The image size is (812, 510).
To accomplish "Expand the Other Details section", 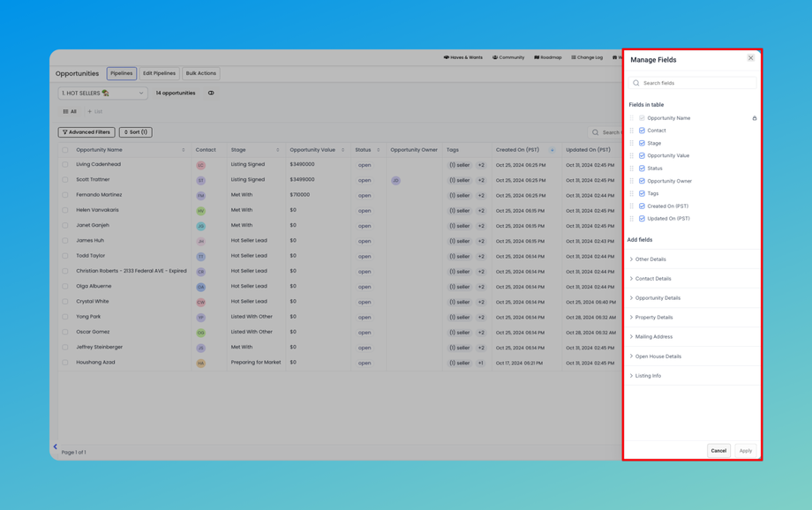I will pyautogui.click(x=650, y=259).
